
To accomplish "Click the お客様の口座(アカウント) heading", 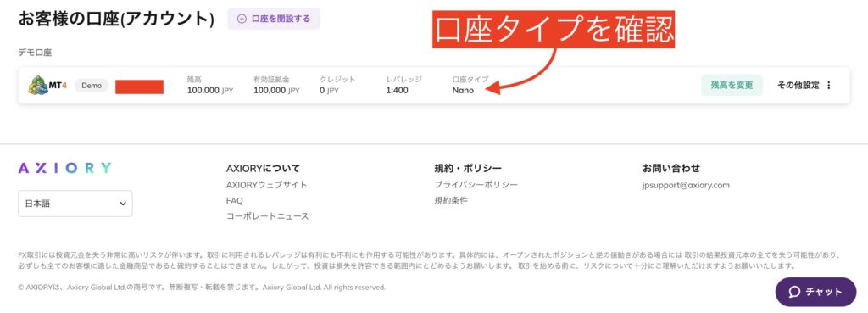I will (x=116, y=19).
